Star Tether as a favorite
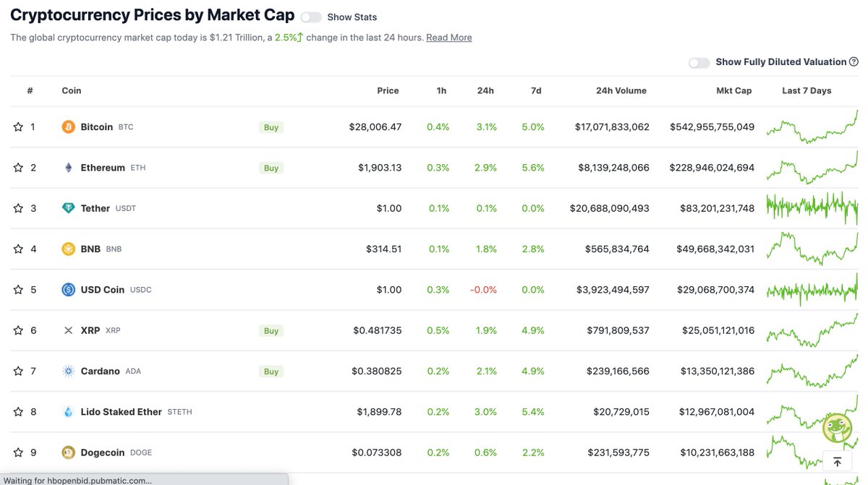Viewport: 868px width, 485px height. (18, 208)
